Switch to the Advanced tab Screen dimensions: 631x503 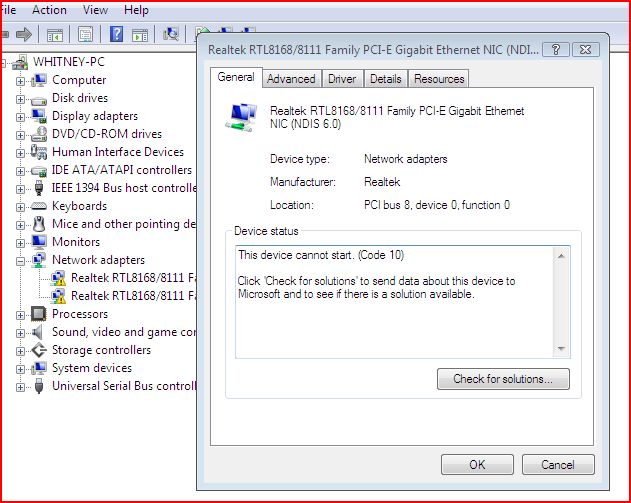point(291,79)
